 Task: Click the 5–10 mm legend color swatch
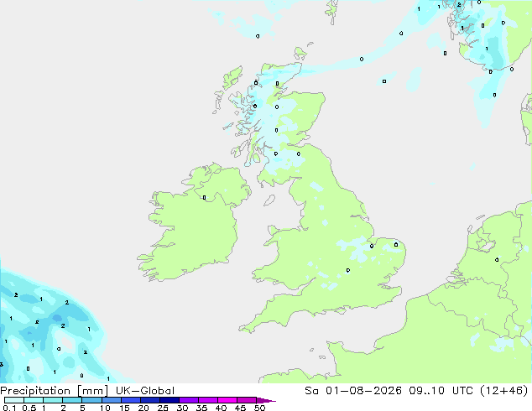coord(92,400)
